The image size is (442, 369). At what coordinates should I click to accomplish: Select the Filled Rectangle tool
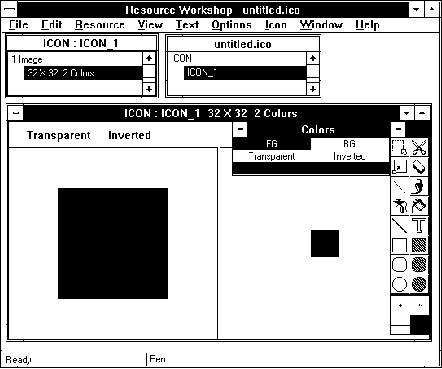click(419, 245)
